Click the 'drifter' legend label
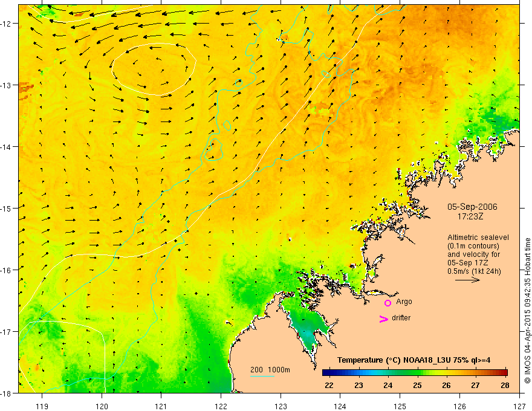Screen dimensions: 532x411 (401, 318)
